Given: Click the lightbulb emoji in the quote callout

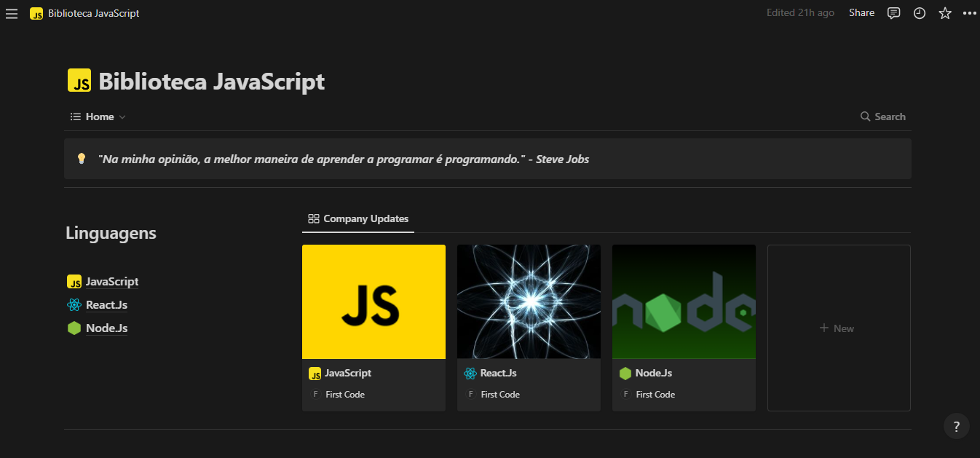Looking at the screenshot, I should coord(81,158).
